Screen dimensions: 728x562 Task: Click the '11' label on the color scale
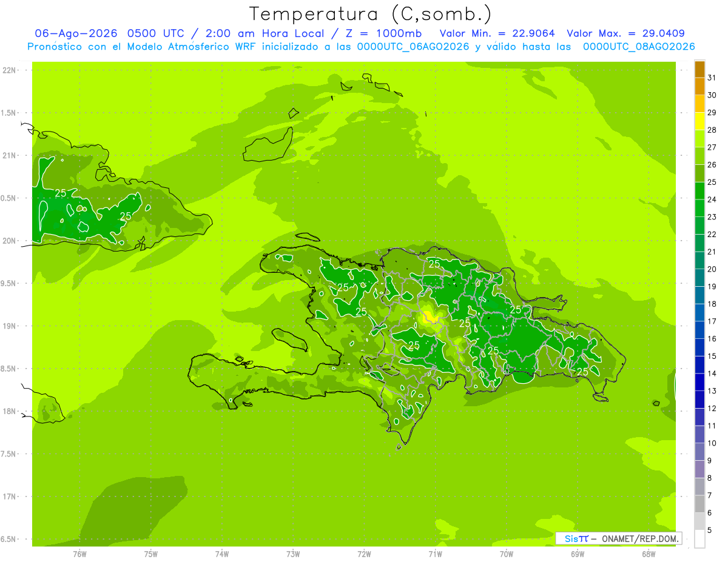pyautogui.click(x=712, y=426)
